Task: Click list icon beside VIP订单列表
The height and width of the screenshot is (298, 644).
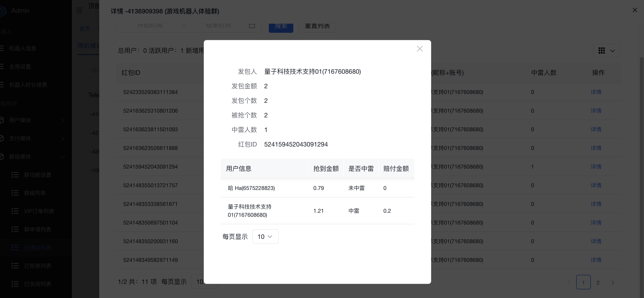Action: pos(15,211)
